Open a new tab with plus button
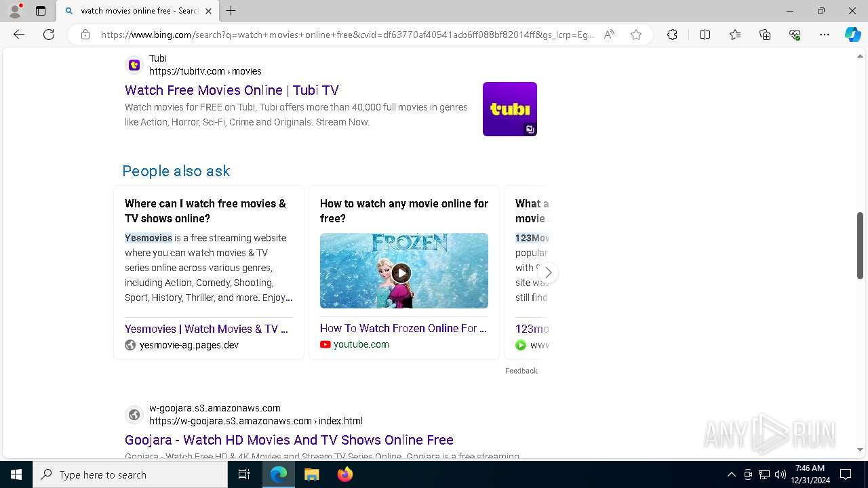The image size is (868, 488). (231, 11)
